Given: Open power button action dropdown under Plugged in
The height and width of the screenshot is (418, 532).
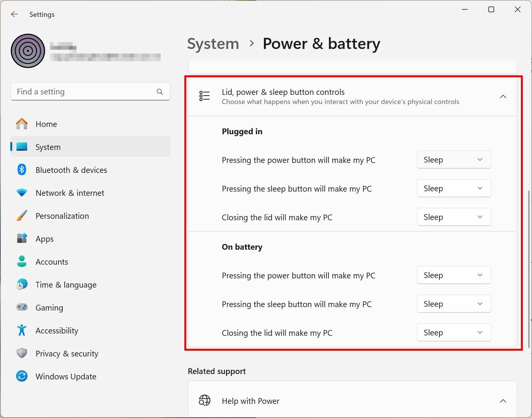Looking at the screenshot, I should 454,159.
